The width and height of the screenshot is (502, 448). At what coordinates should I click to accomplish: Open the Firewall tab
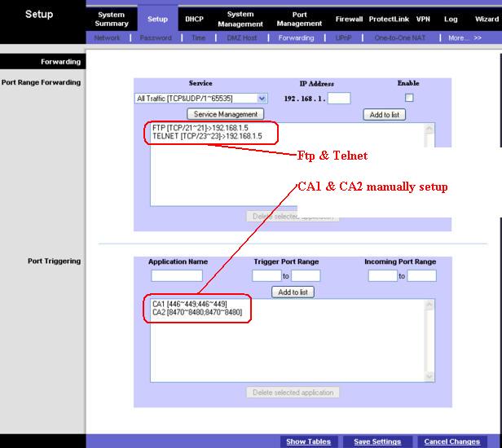click(349, 20)
